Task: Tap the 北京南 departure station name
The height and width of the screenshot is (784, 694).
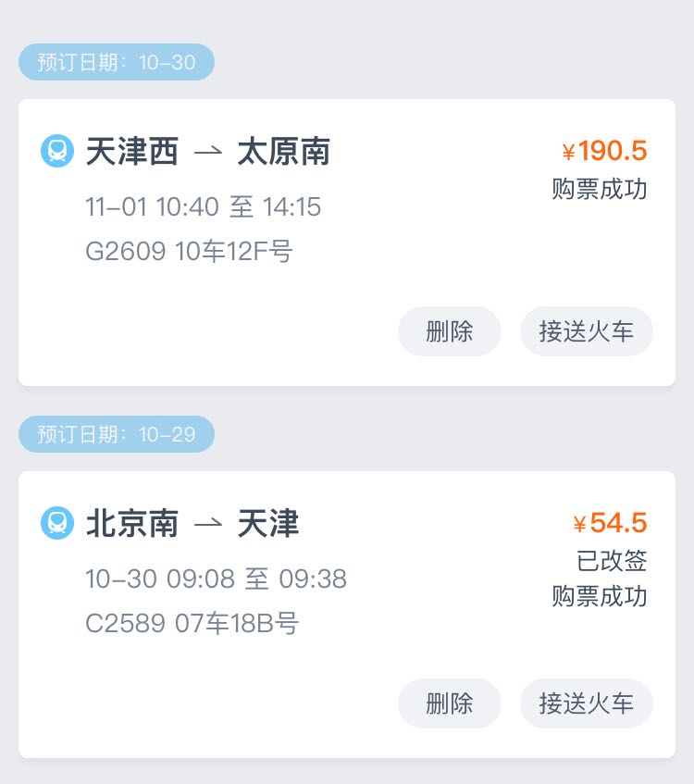Action: [x=131, y=524]
